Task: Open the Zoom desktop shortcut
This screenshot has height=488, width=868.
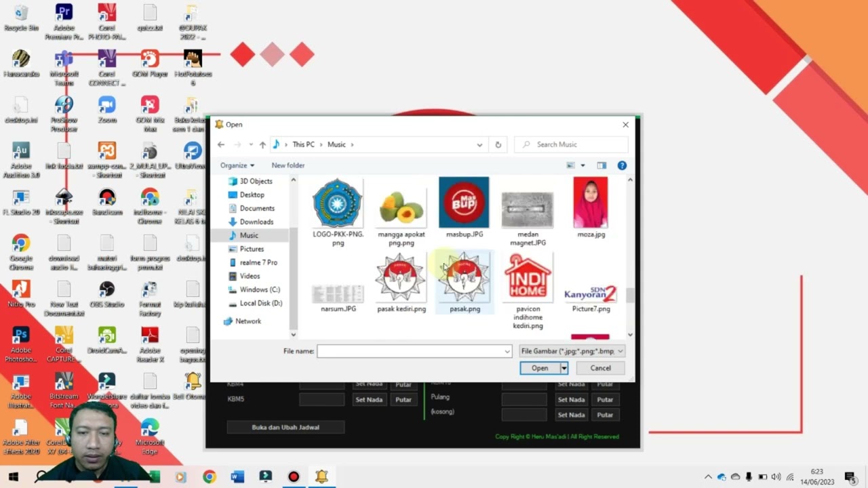Action: tap(107, 110)
